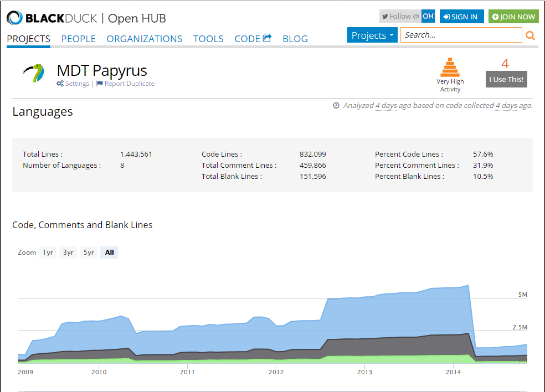Click the OH Twitter handle badge
This screenshot has width=545, height=392.
pyautogui.click(x=428, y=17)
